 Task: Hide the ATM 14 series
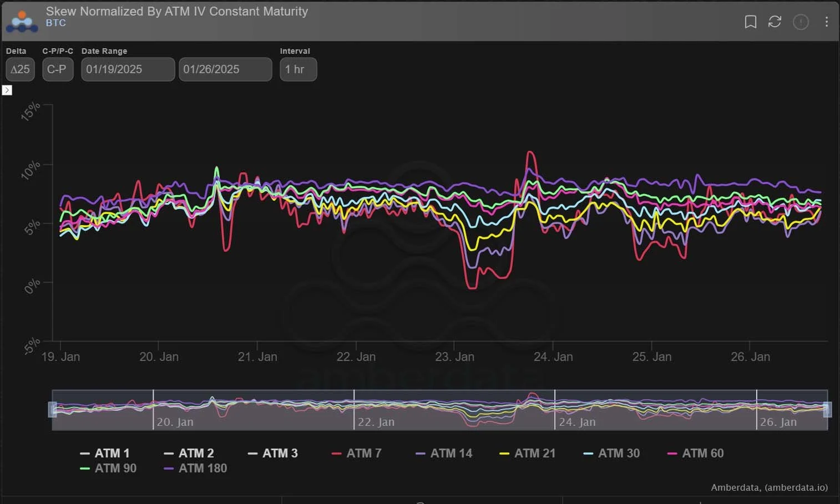click(x=444, y=453)
